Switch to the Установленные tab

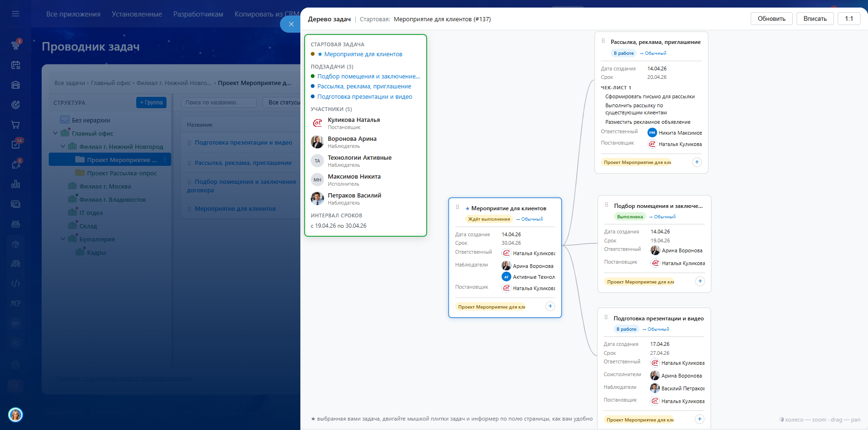click(x=137, y=14)
